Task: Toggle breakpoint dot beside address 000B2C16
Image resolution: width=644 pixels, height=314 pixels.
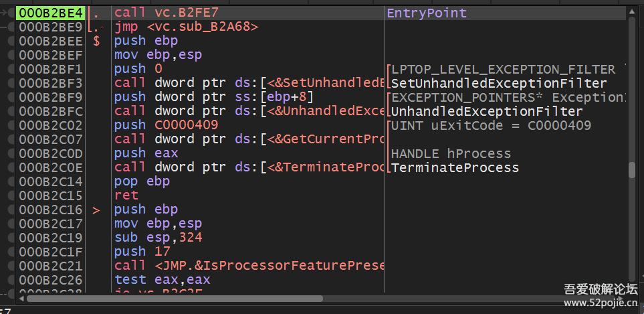Action: click(11, 210)
